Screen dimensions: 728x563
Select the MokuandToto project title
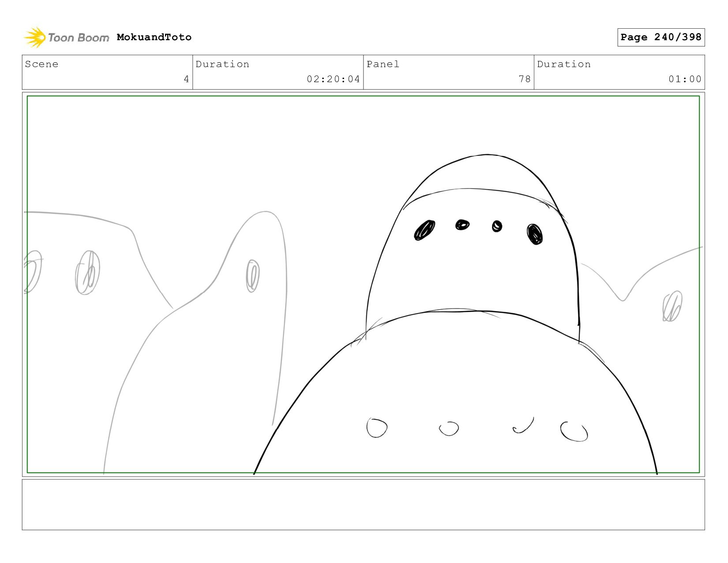(x=154, y=37)
